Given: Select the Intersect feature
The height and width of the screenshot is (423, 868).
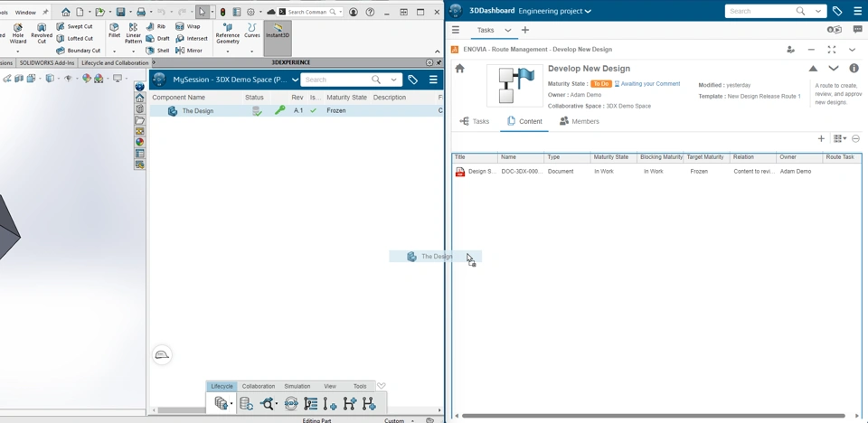Looking at the screenshot, I should pos(192,38).
